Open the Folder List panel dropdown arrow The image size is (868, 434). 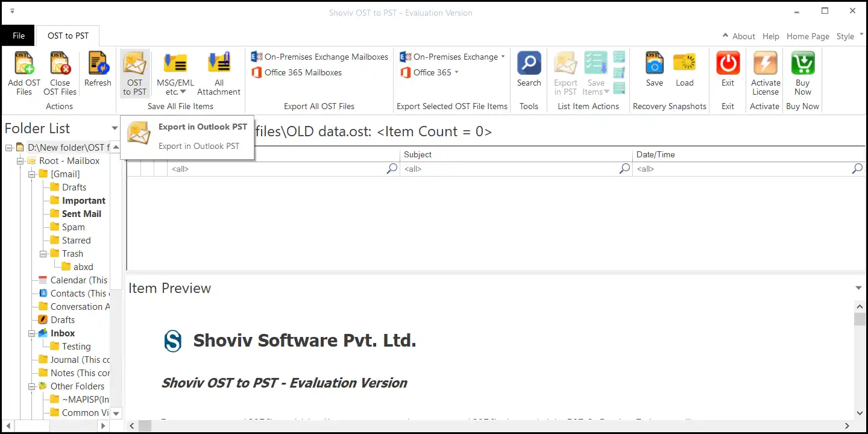pyautogui.click(x=115, y=128)
